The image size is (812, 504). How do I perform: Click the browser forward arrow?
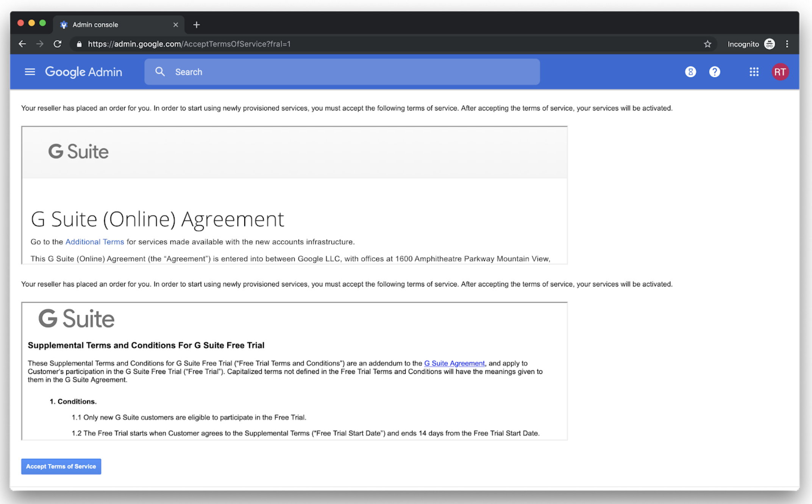[40, 44]
